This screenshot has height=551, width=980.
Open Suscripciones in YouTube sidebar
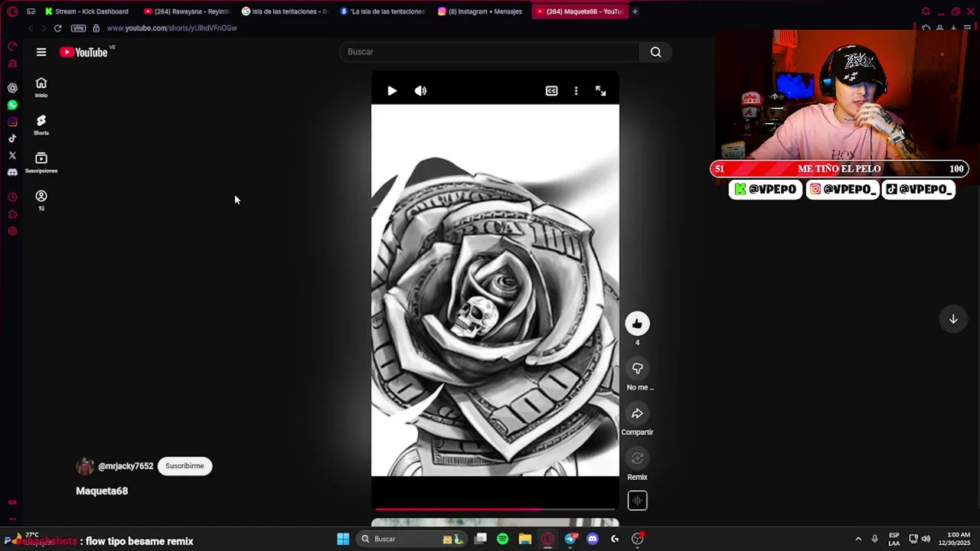click(x=41, y=162)
